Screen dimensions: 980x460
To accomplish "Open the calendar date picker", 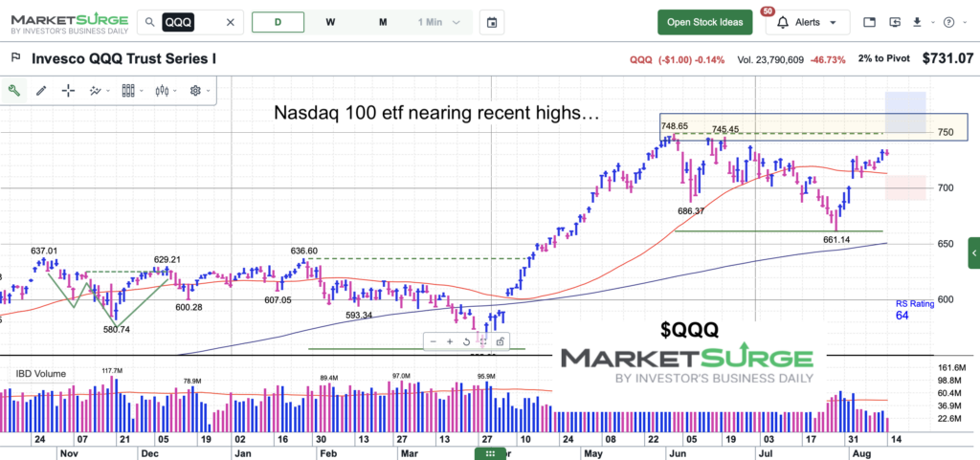I will click(x=492, y=22).
